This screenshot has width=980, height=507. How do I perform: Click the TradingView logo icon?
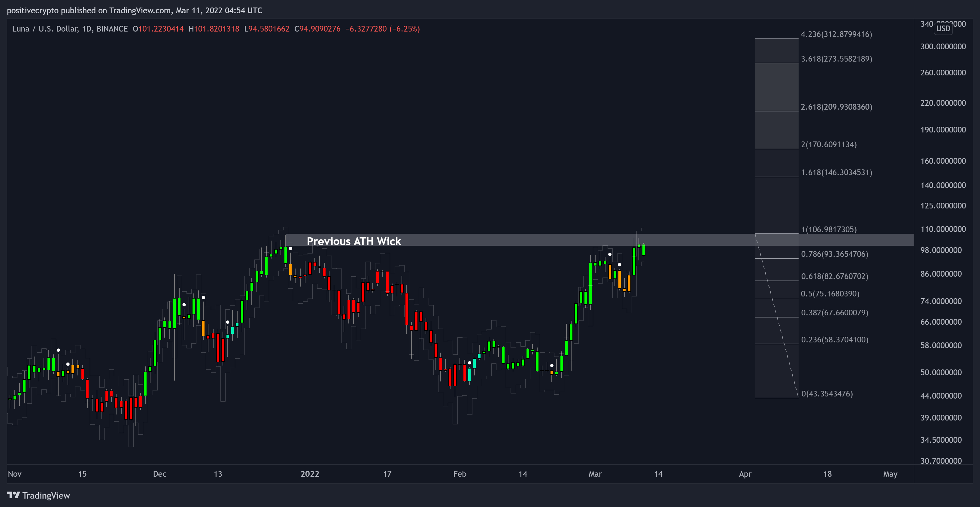tap(13, 495)
